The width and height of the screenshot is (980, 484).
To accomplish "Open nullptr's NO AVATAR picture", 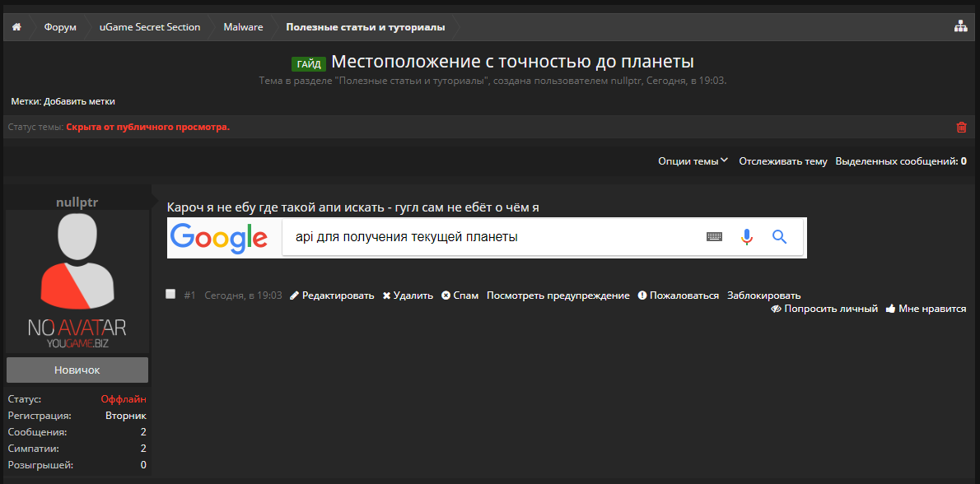I will pyautogui.click(x=77, y=281).
